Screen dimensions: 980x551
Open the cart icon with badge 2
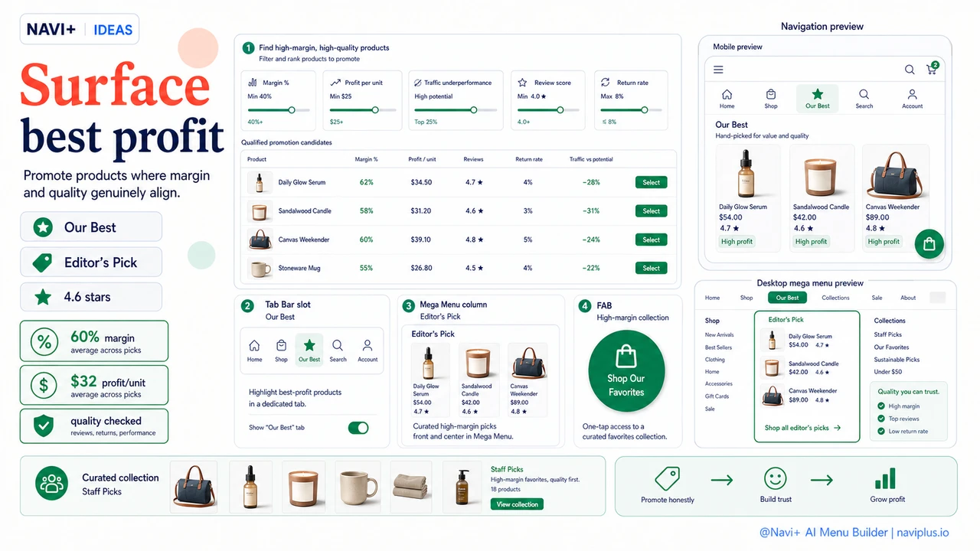pos(932,69)
